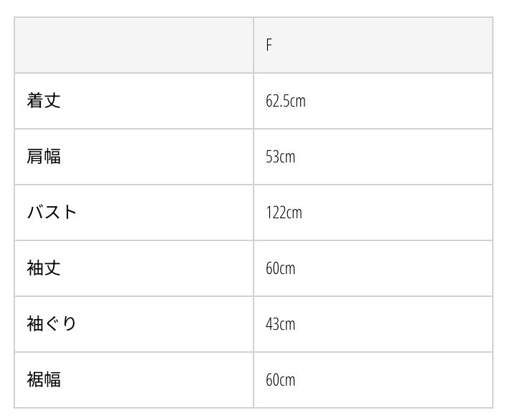This screenshot has height=420, width=510.
Task: Click the 着丈 row label
Action: [x=44, y=101]
